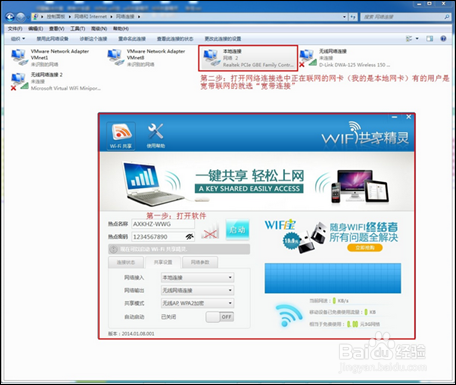Image resolution: width=456 pixels, height=385 pixels.
Task: Toggle the password visibility eye icon
Action: pos(189,237)
